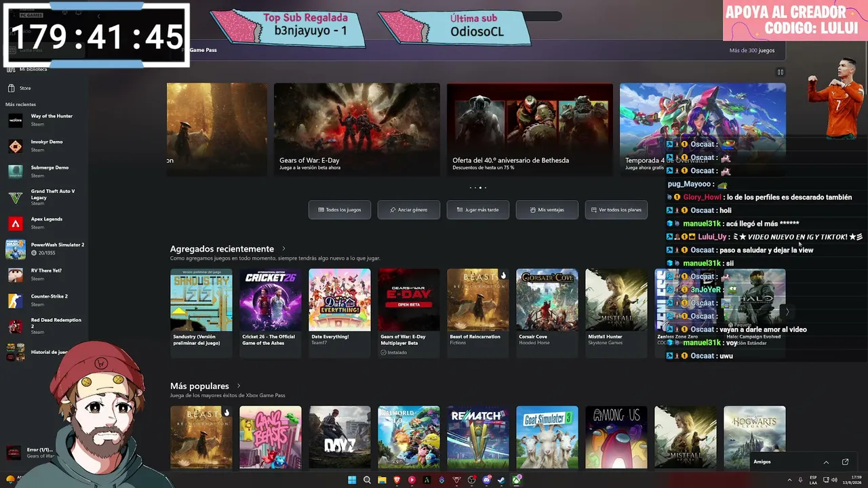868x488 pixels.
Task: Open the Gang Beasts popular game tile
Action: 271,437
